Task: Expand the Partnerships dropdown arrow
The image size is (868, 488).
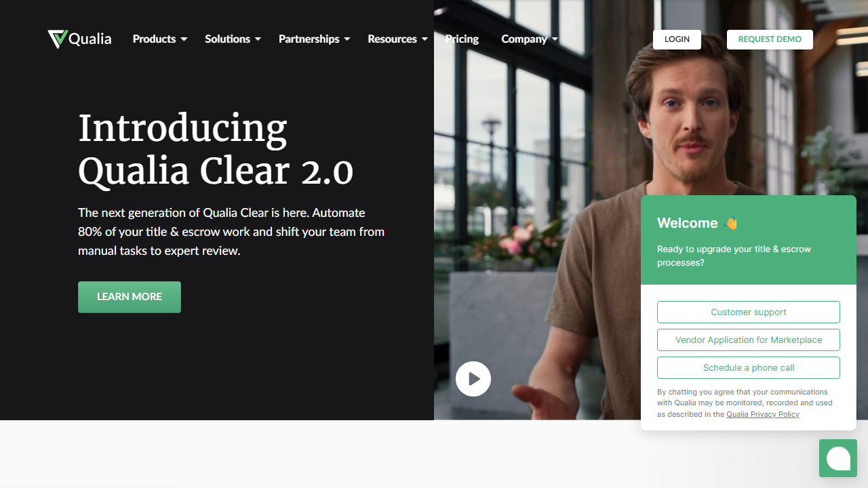Action: [347, 39]
